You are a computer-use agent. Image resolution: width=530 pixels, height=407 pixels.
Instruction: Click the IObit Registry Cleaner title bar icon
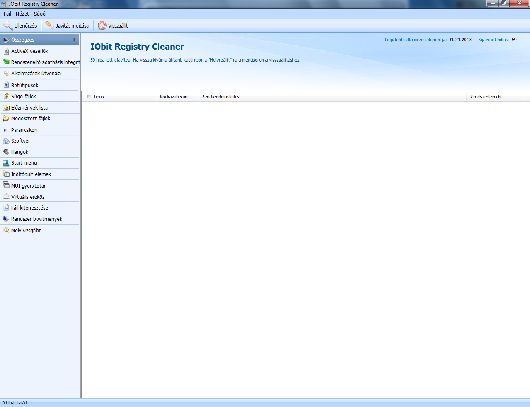click(4, 4)
